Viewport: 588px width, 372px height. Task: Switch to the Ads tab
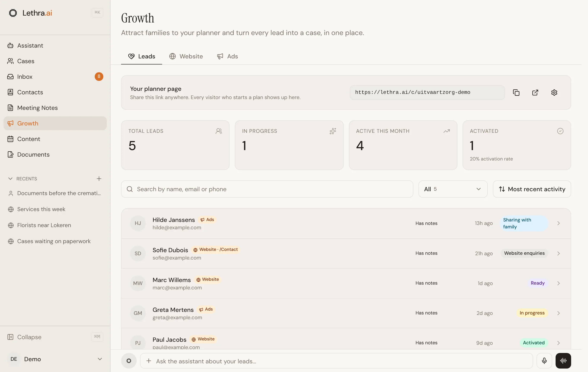[x=227, y=56]
